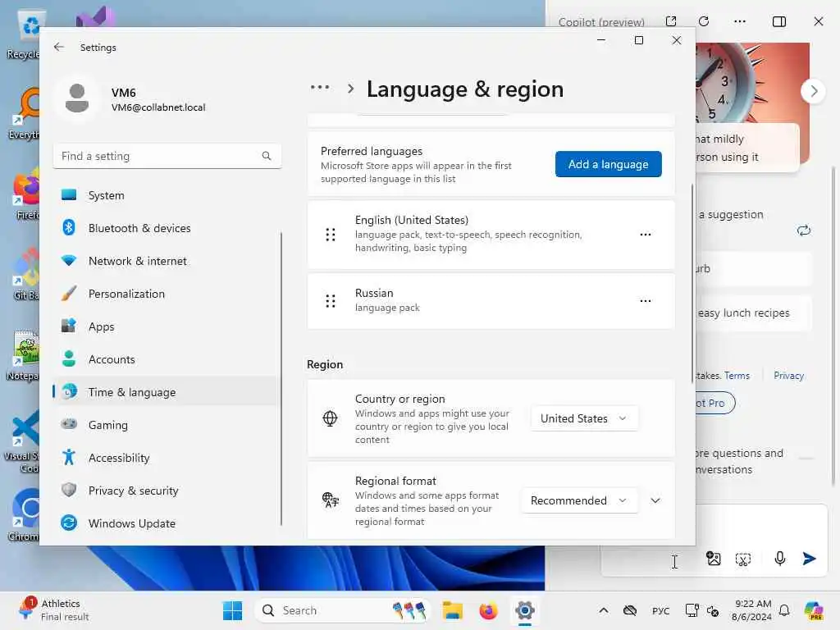840x630 pixels.
Task: Click the Settings gear taskbar icon
Action: click(x=524, y=610)
